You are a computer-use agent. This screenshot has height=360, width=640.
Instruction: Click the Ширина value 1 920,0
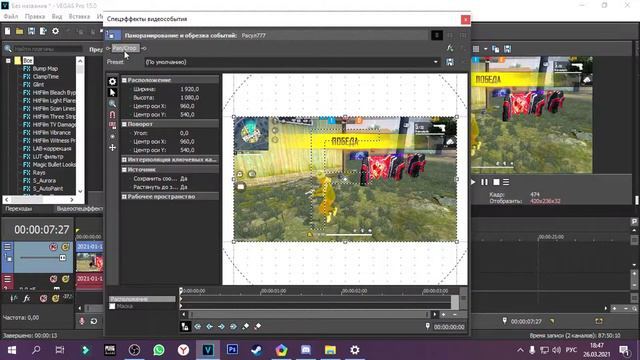190,89
